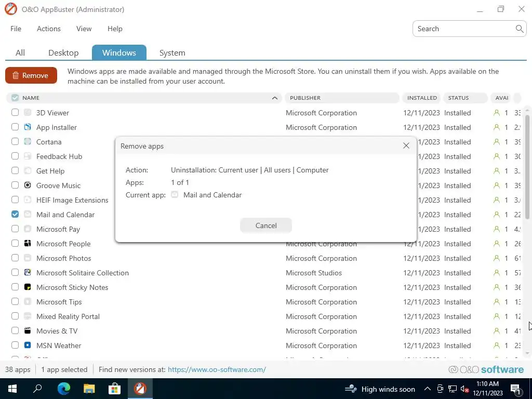Image resolution: width=532 pixels, height=399 pixels.
Task: Open the File menu
Action: click(16, 29)
